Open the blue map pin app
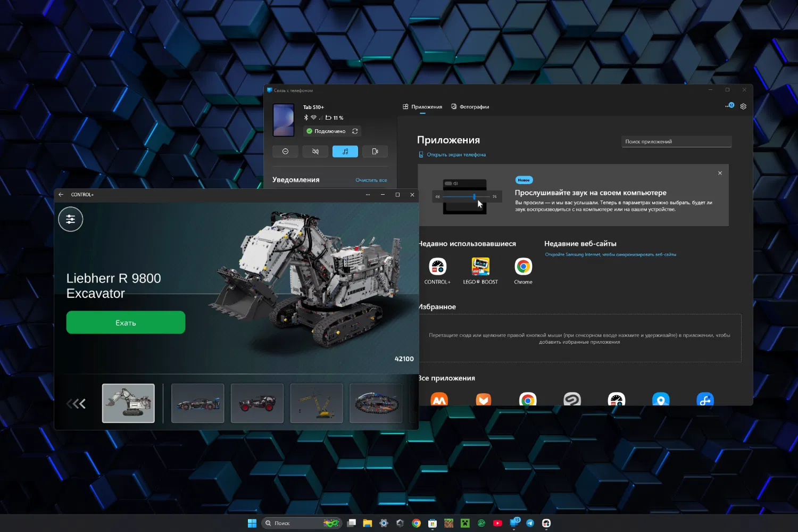798x532 pixels. click(661, 400)
